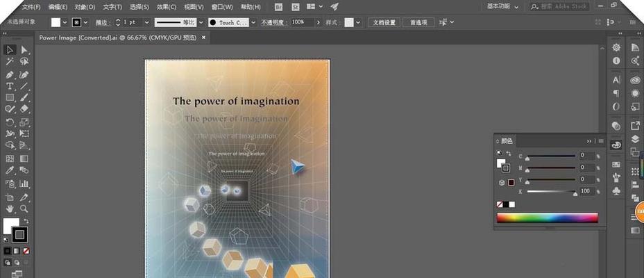Screen dimensions: 644x278
Task: Expand opacity 100% arrow
Action: click(318, 22)
